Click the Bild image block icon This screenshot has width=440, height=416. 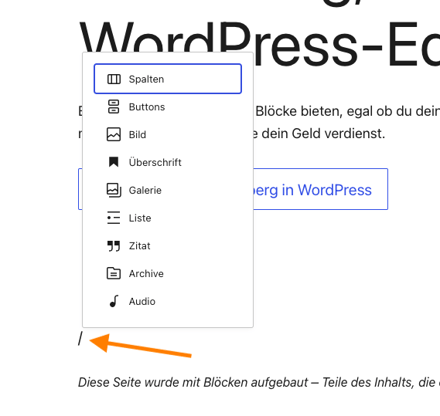[114, 135]
